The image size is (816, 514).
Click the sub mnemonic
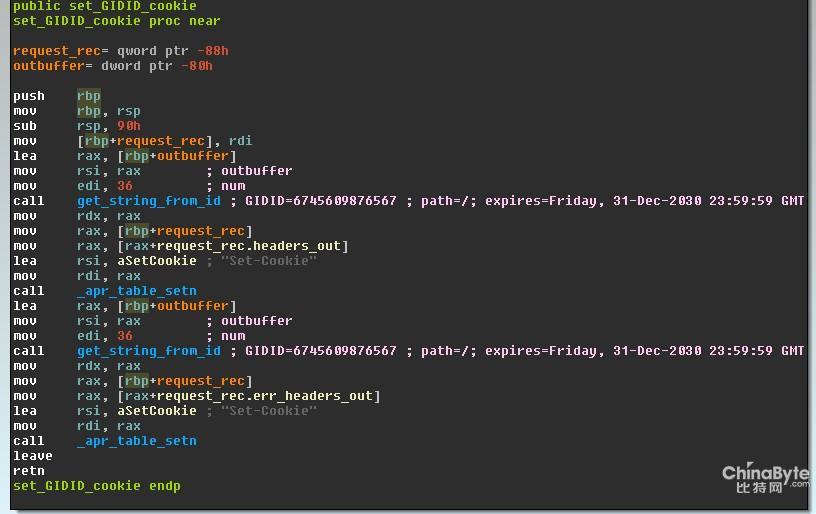click(x=25, y=126)
